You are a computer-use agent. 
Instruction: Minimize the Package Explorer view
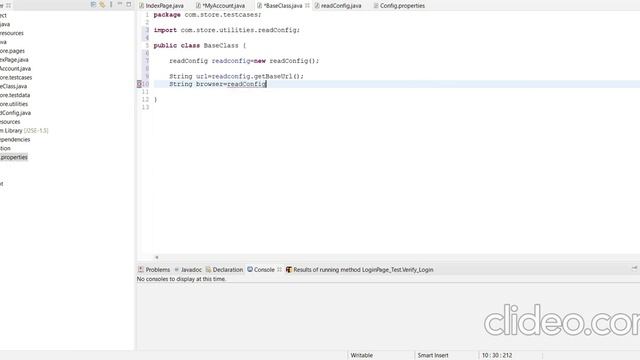pyautogui.click(x=120, y=4)
